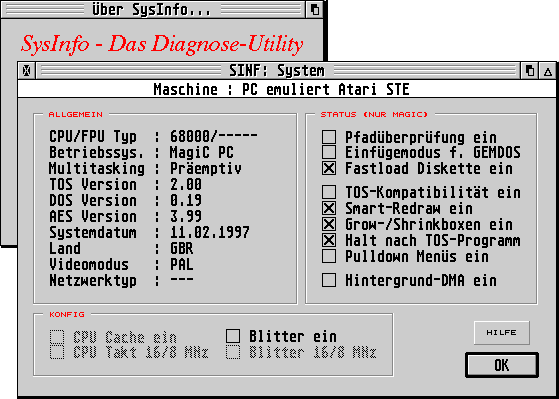Viewport: 559px width, 399px height.
Task: Enable TOS-Kompatibilität ein option
Action: pos(329,193)
